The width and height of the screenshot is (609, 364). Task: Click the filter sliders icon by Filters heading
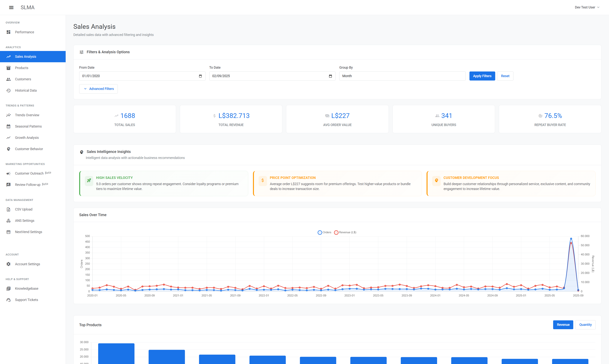(81, 52)
